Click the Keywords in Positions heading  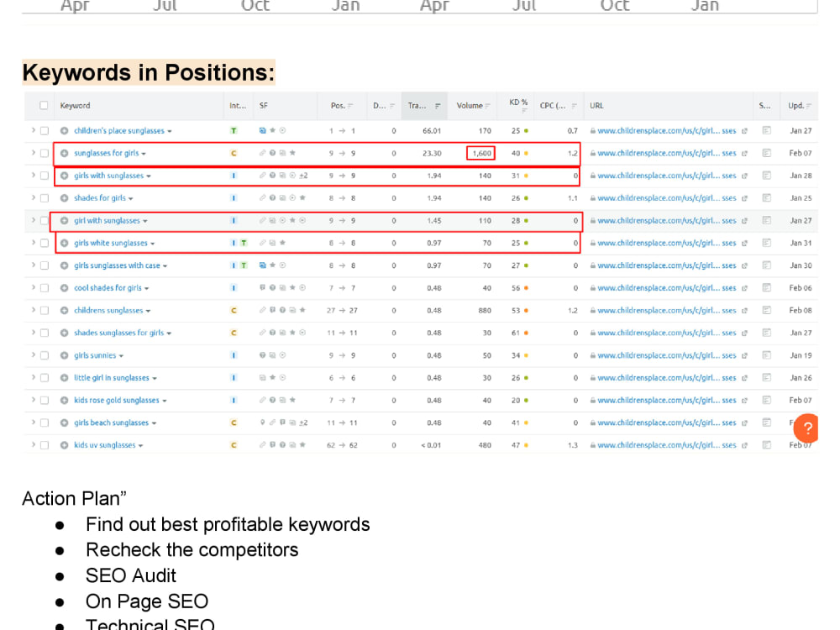coord(149,72)
